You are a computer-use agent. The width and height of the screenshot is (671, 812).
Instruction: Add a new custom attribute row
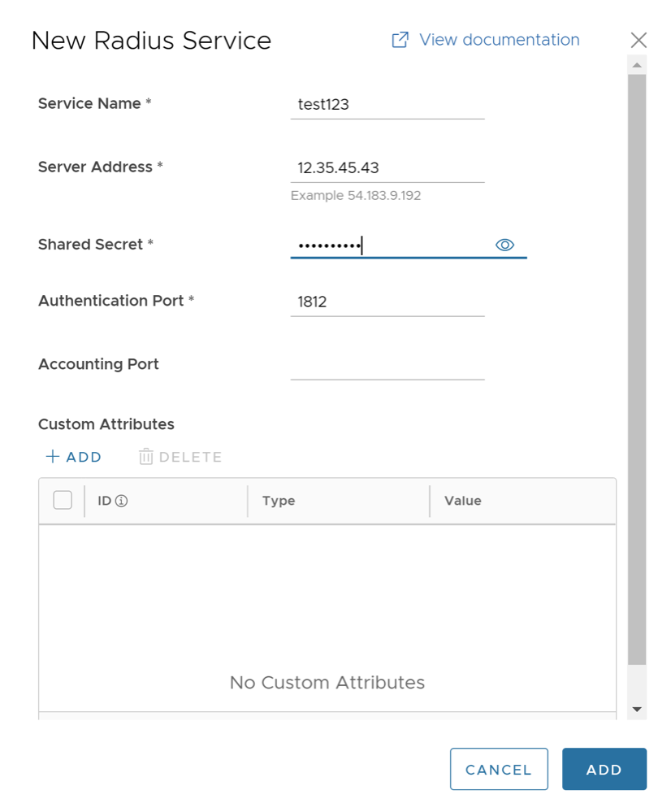[x=74, y=457]
